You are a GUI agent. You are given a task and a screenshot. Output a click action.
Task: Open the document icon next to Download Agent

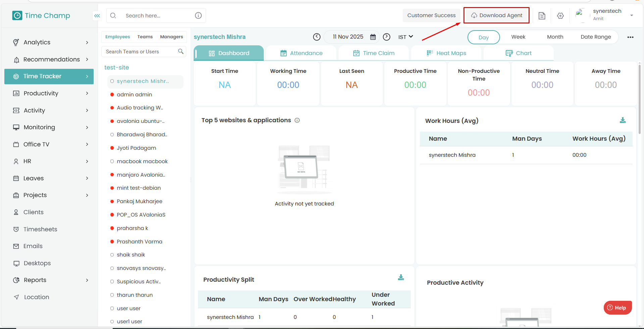coord(542,16)
